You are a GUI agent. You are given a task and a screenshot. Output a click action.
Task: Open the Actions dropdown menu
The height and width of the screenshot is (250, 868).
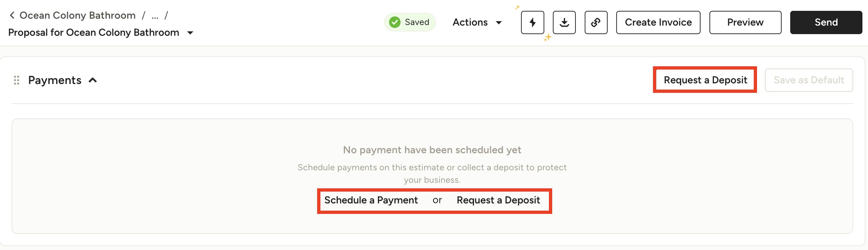point(477,22)
